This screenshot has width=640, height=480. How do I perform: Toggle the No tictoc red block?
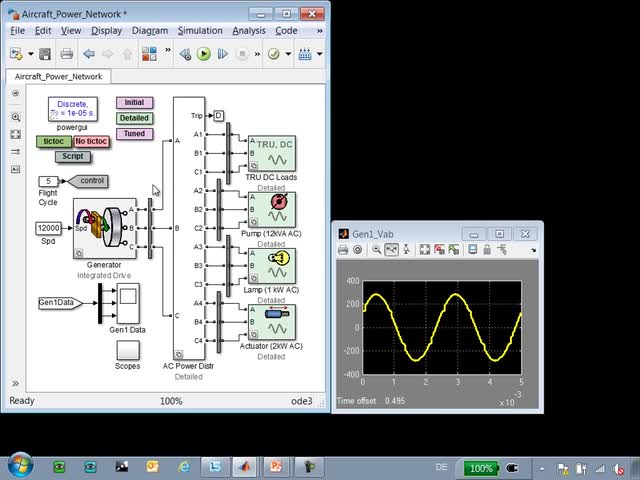[x=91, y=142]
